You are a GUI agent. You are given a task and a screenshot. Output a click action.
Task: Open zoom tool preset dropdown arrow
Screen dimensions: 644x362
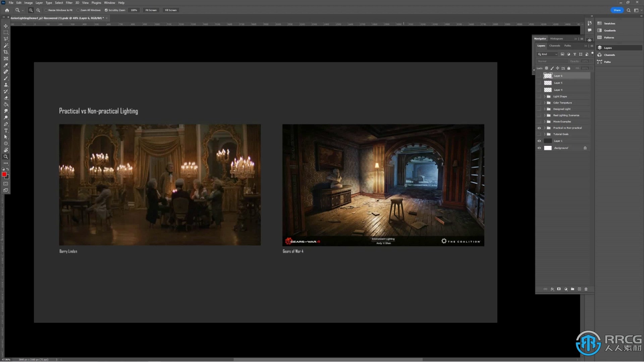click(x=23, y=10)
